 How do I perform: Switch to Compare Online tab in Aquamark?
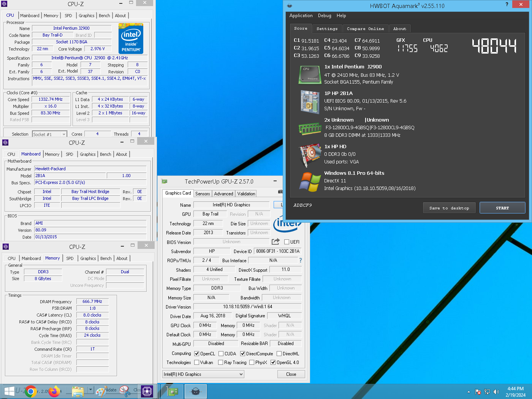(x=365, y=28)
